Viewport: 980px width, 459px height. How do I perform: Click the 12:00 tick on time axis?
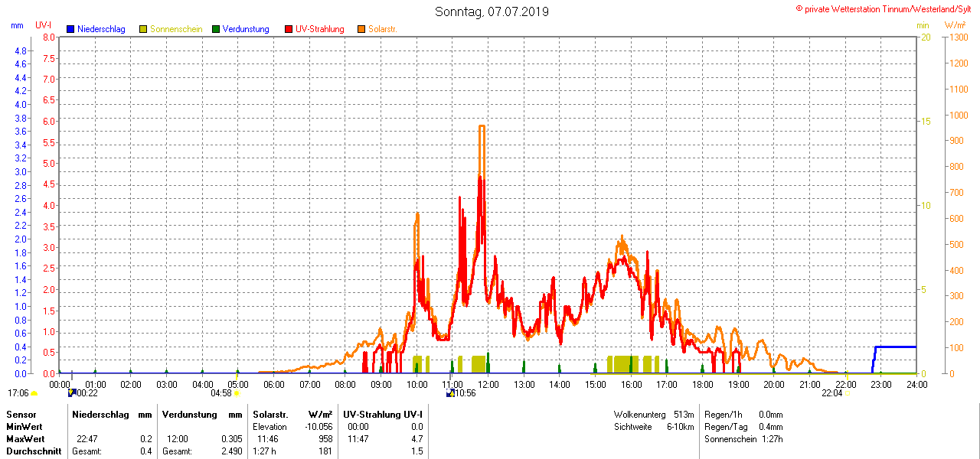pos(488,384)
